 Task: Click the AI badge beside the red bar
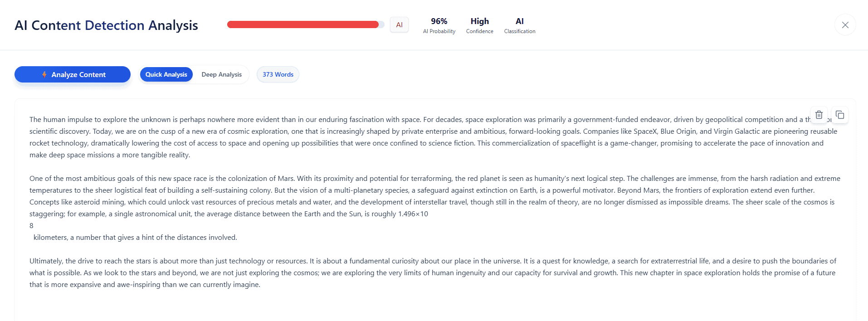click(x=399, y=25)
